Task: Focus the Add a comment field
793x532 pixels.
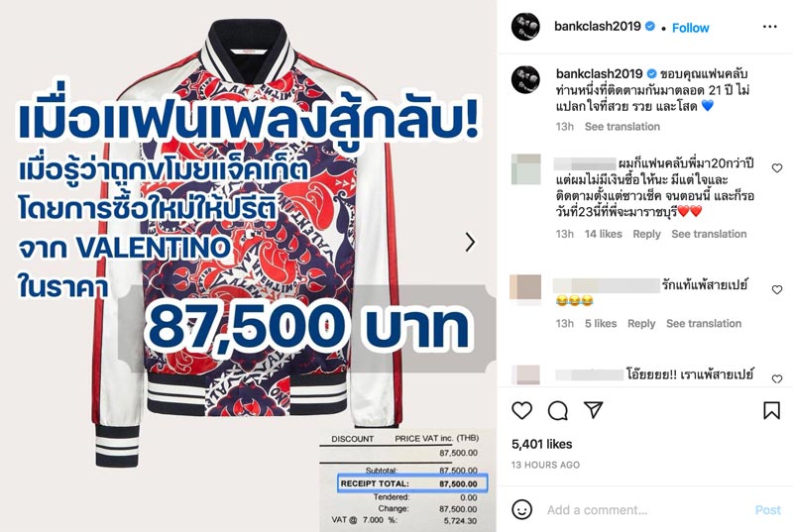Action: point(647,510)
